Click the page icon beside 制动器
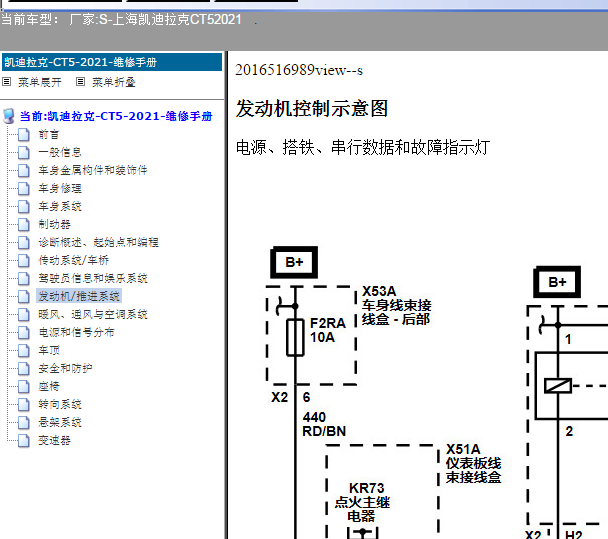 coord(25,224)
